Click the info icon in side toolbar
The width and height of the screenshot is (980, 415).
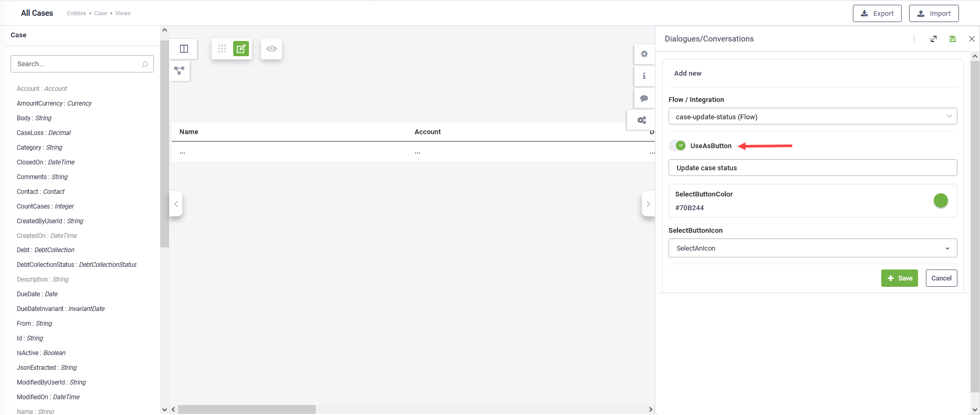(644, 76)
